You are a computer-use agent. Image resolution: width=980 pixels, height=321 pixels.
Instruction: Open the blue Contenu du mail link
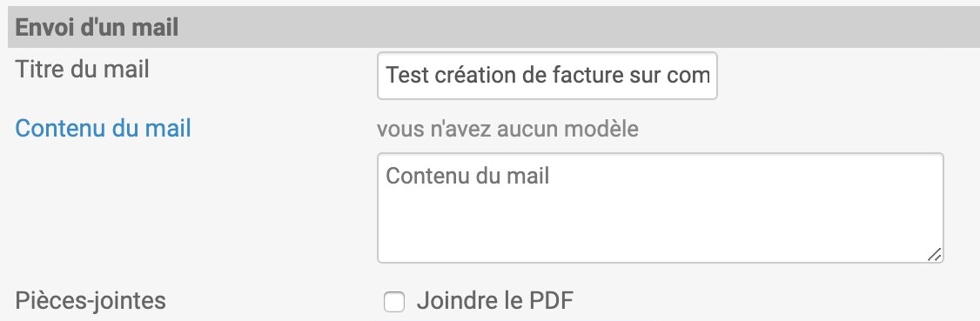point(103,128)
